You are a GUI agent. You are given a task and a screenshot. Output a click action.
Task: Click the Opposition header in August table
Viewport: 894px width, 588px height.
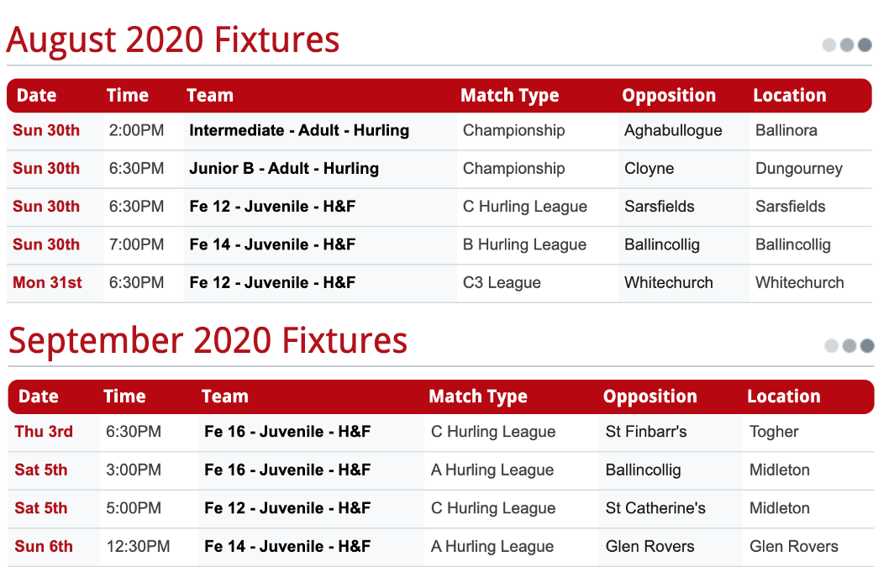[x=669, y=96]
